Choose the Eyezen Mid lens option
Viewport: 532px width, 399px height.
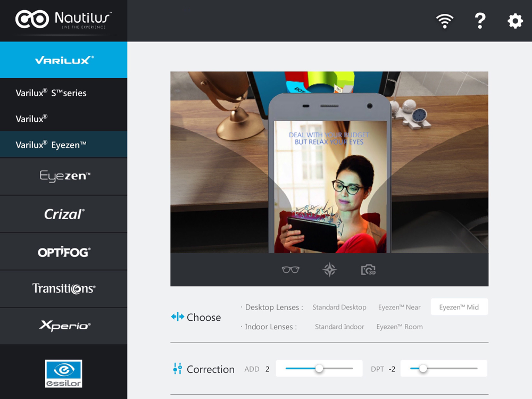click(x=459, y=307)
